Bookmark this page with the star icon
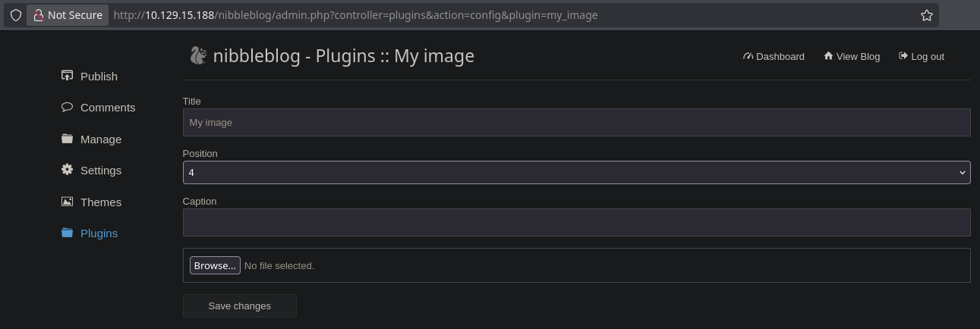This screenshot has width=980, height=329. click(x=926, y=15)
